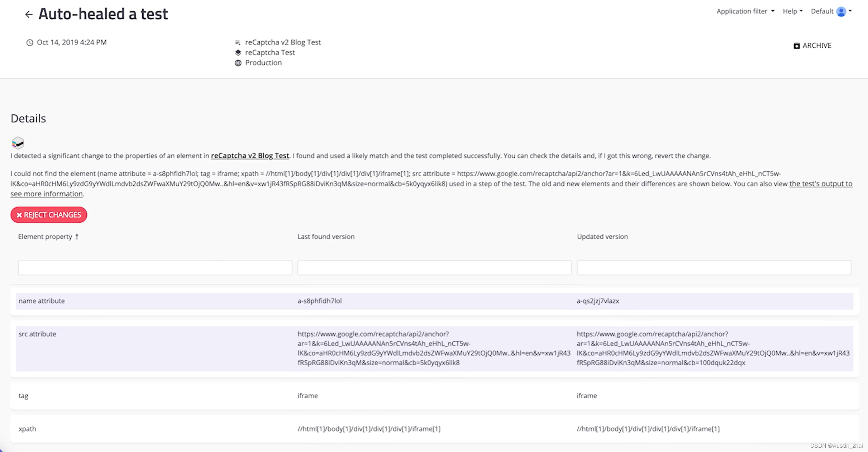Click old name value a-s8phfidh7lol
Image resolution: width=868 pixels, height=452 pixels.
tap(319, 301)
